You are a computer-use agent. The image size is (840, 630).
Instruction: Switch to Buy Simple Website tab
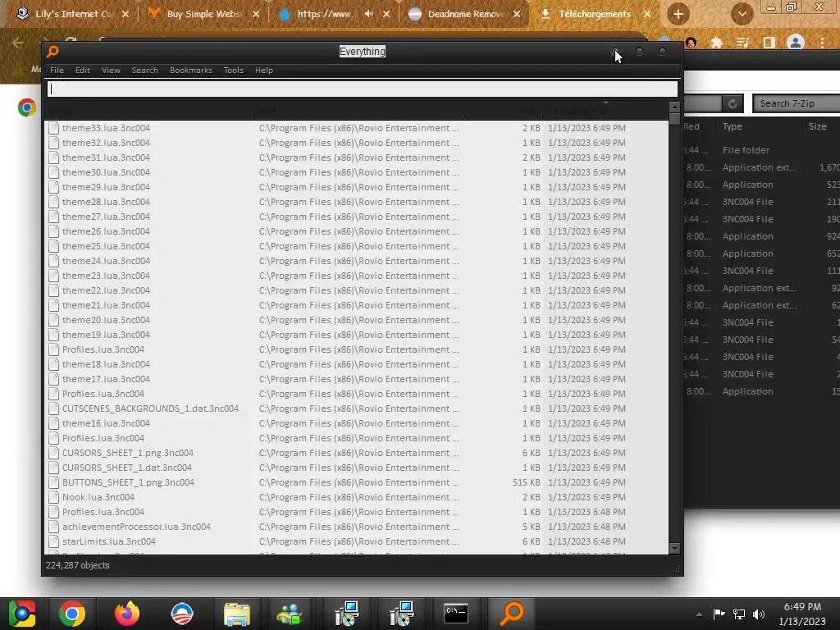(203, 14)
